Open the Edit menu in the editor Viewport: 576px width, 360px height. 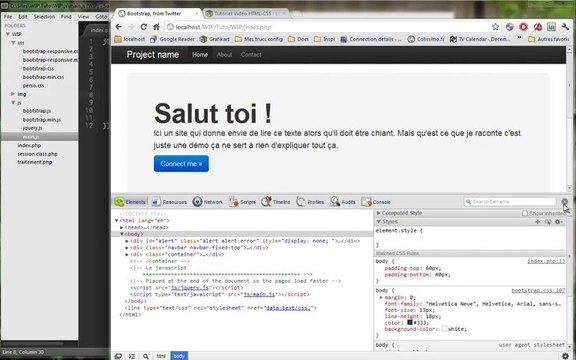coord(23,17)
